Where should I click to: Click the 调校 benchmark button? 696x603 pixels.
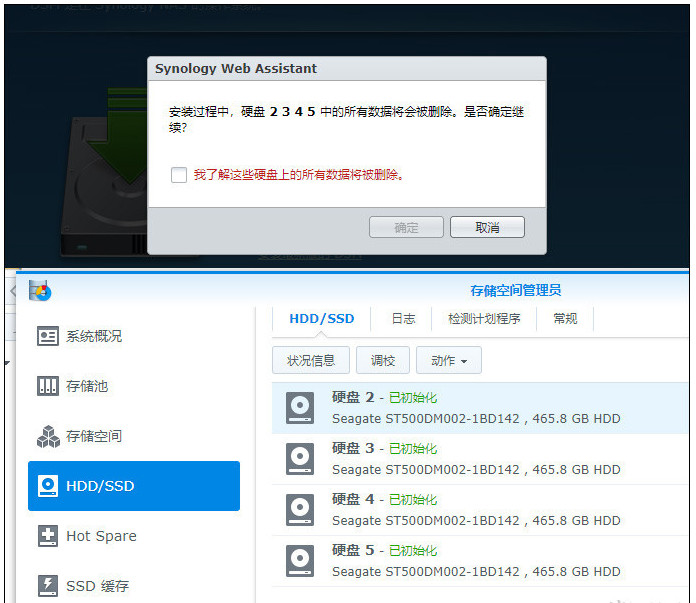383,360
